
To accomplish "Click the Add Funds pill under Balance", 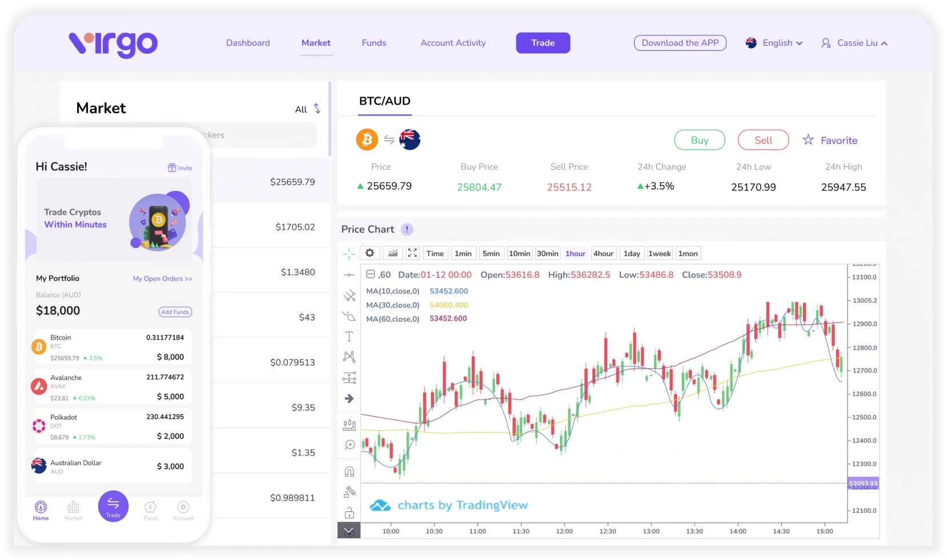I will 175,312.
